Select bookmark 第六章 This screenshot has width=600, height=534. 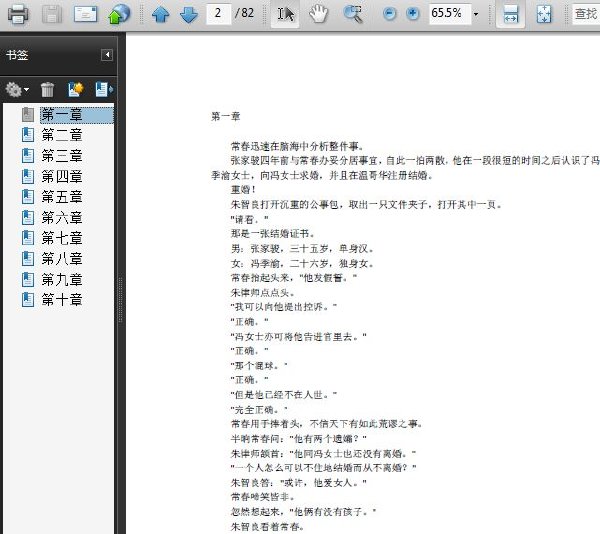pyautogui.click(x=62, y=218)
